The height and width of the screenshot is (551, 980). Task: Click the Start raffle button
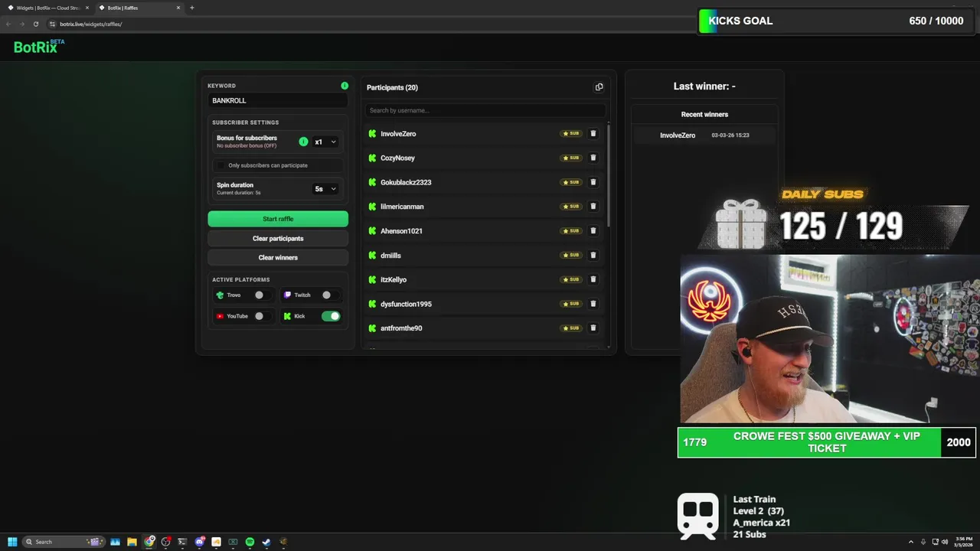(x=278, y=219)
